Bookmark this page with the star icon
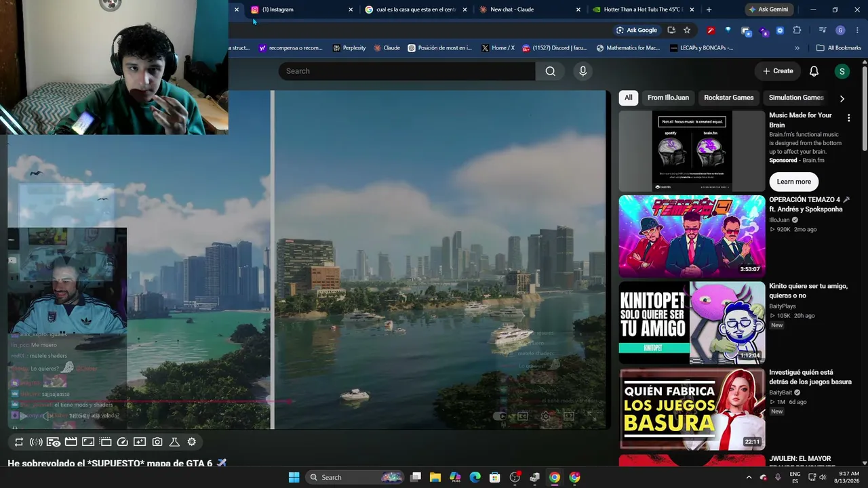Viewport: 868px width, 488px height. pos(687,30)
